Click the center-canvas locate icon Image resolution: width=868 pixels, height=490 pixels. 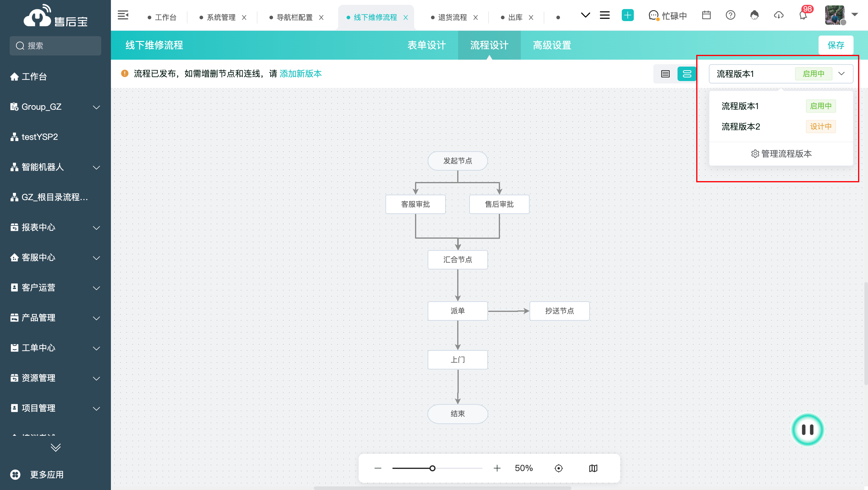click(x=558, y=468)
